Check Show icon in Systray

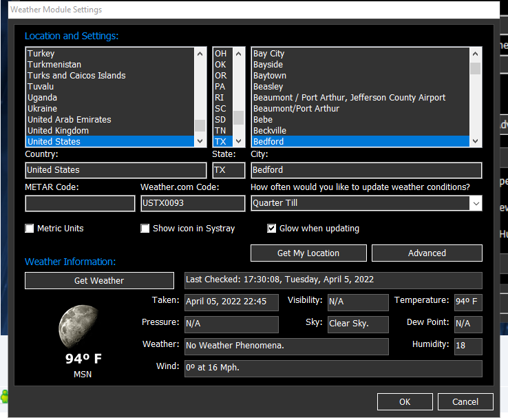(x=145, y=229)
